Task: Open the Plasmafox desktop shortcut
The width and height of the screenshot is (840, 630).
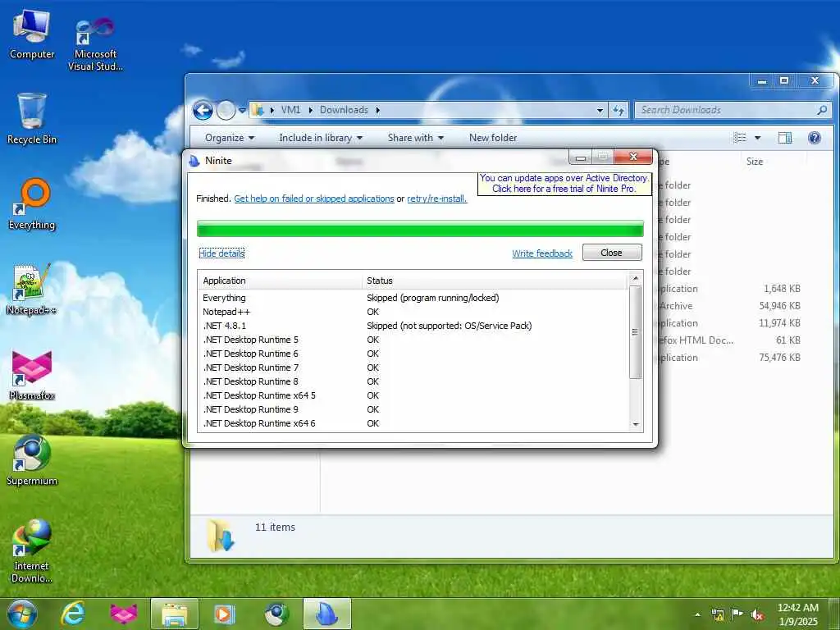Action: pyautogui.click(x=32, y=376)
